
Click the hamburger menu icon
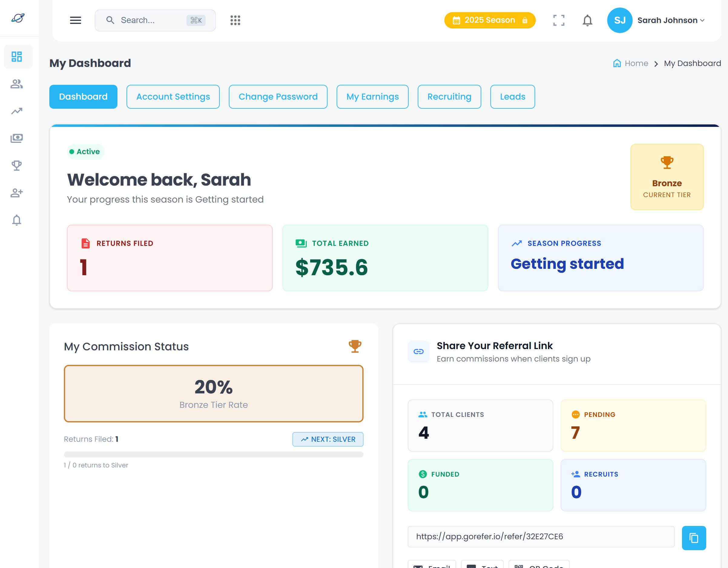[75, 20]
